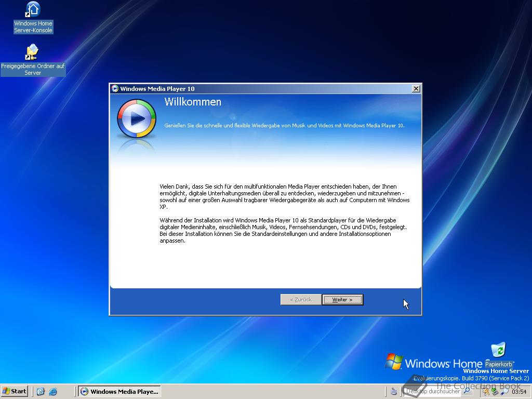
Task: Click the Weiter button to continue
Action: (x=342, y=300)
